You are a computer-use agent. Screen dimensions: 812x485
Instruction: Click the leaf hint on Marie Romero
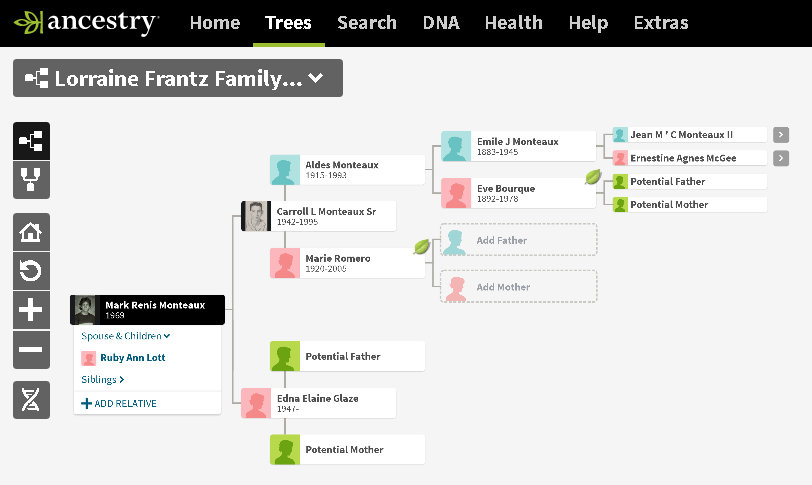[421, 246]
